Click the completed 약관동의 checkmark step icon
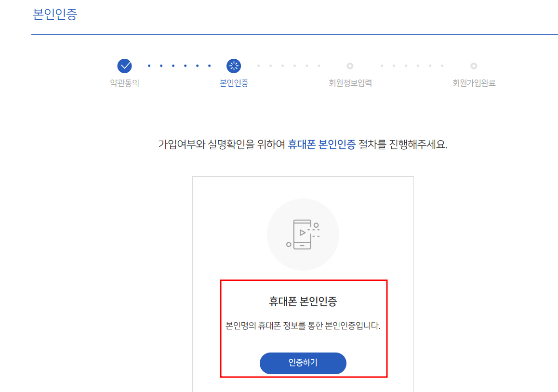 124,66
